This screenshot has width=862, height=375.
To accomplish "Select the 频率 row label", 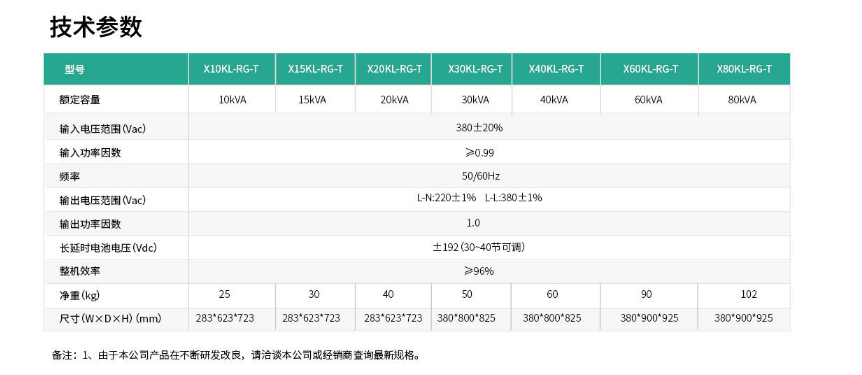I will point(70,177).
